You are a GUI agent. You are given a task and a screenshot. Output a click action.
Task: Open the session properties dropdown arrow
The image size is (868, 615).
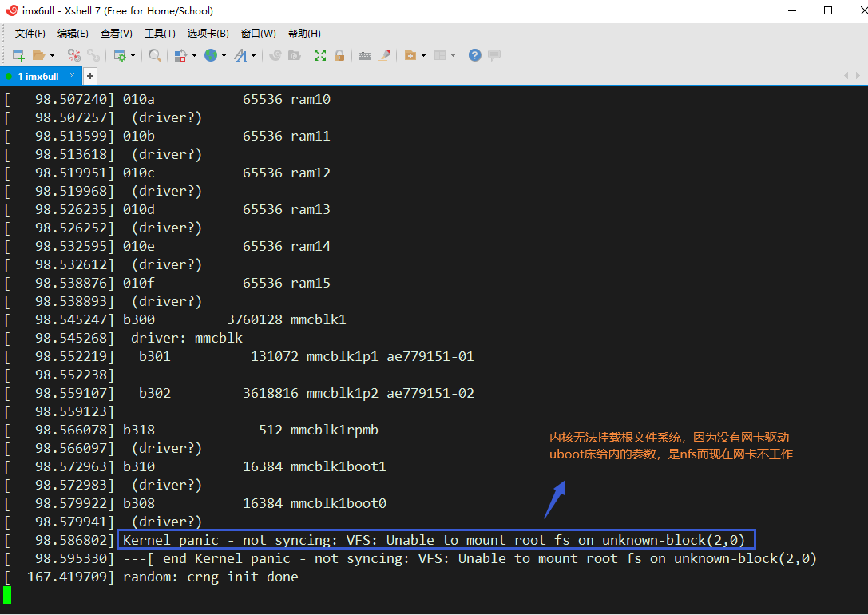point(133,56)
